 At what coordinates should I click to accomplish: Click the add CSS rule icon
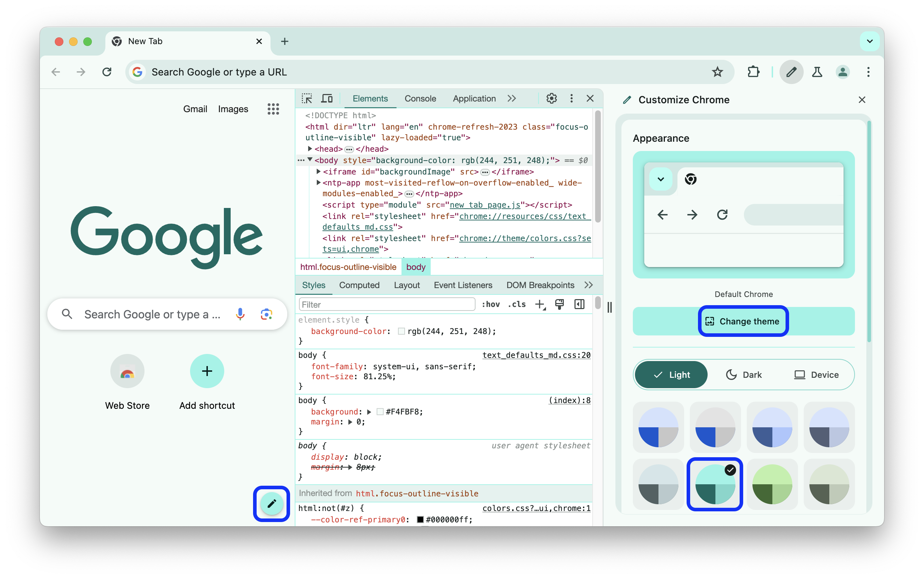coord(539,305)
